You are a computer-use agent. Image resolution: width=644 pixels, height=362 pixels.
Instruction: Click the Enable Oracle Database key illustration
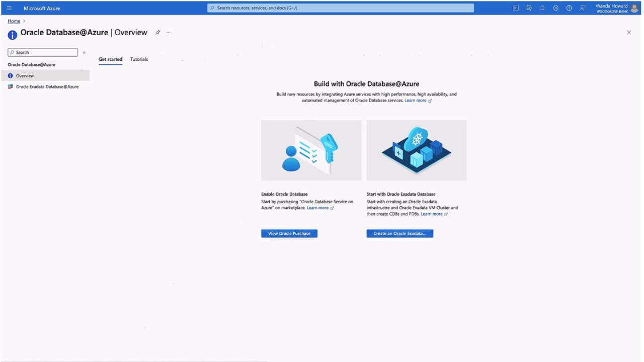click(x=311, y=150)
